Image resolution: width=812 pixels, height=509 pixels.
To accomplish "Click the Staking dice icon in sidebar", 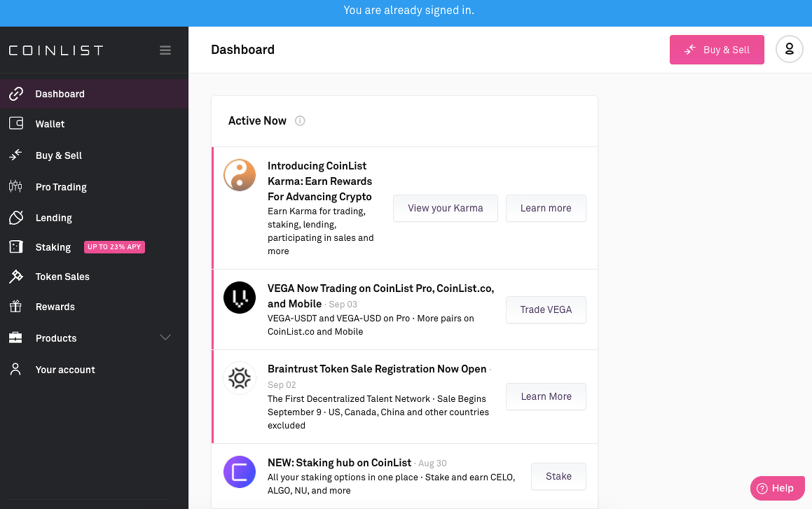I will pos(16,246).
